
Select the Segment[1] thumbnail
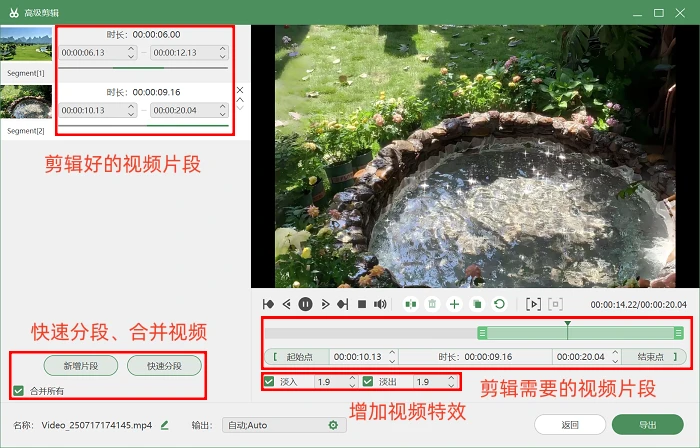[26, 44]
